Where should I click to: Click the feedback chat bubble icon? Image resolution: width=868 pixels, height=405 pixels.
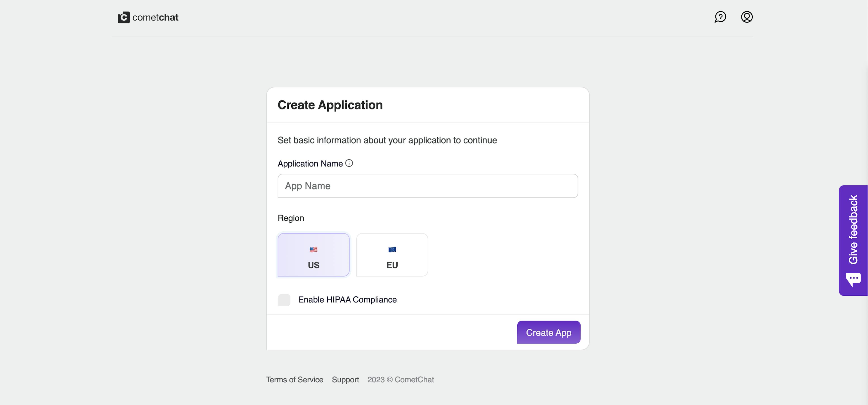tap(853, 278)
